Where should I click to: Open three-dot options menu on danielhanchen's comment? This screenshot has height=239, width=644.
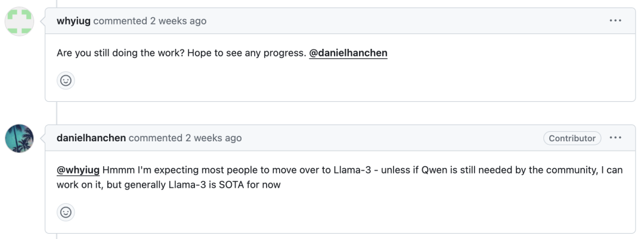(615, 138)
